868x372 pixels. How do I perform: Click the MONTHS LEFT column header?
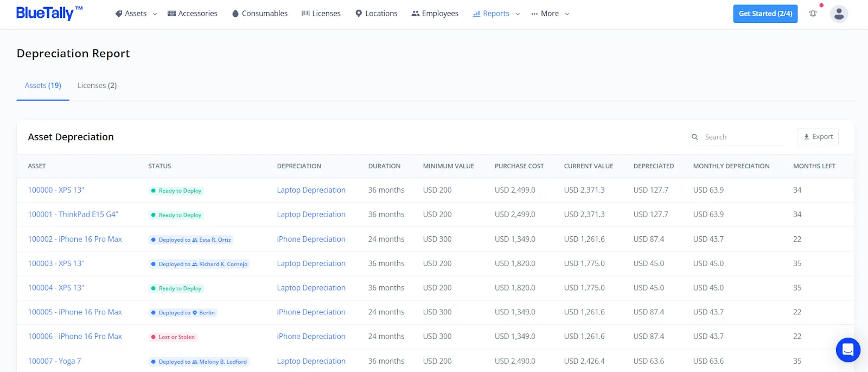pyautogui.click(x=814, y=166)
